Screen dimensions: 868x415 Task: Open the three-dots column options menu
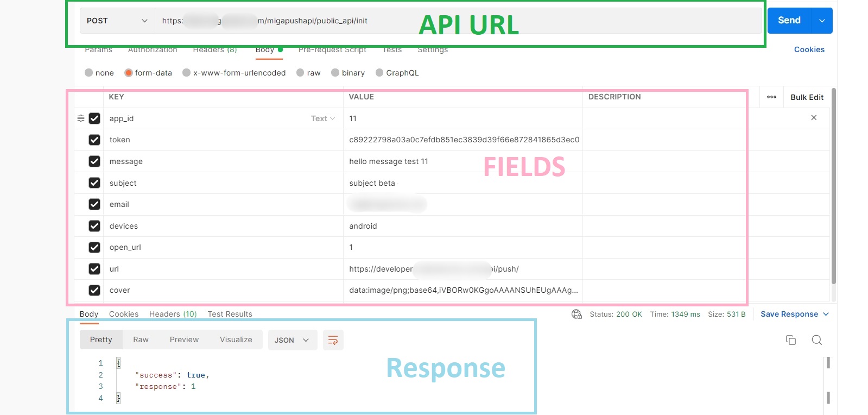(771, 97)
